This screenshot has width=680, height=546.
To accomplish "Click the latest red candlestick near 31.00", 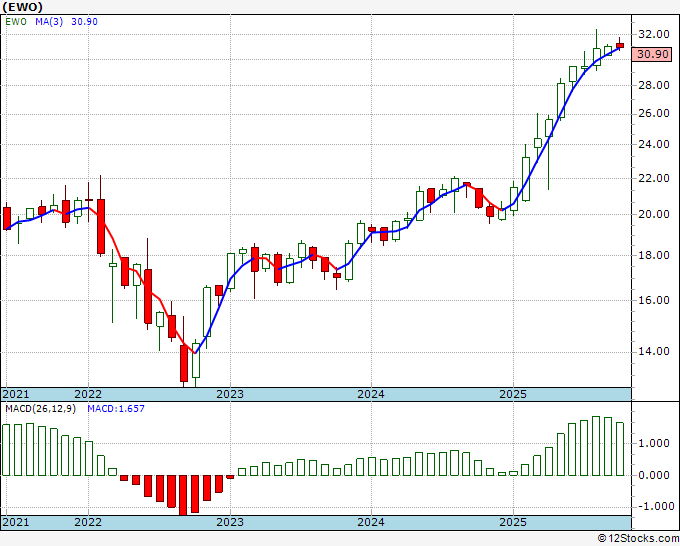I will pos(620,46).
